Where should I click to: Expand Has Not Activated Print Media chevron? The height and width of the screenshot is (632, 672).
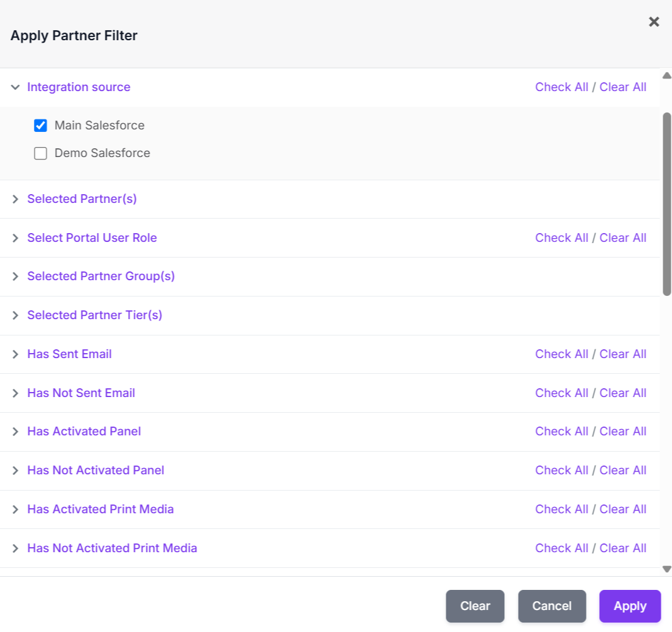[16, 548]
